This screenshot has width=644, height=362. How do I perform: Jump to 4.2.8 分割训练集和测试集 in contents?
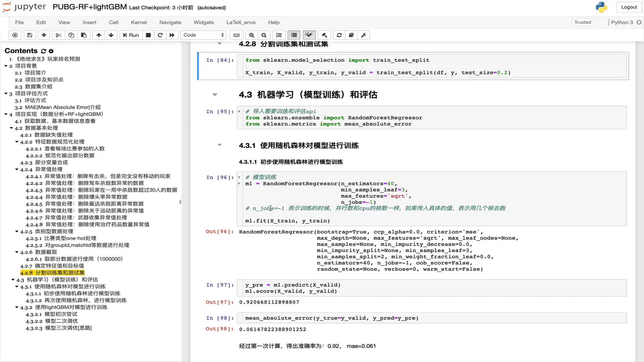[x=52, y=273]
